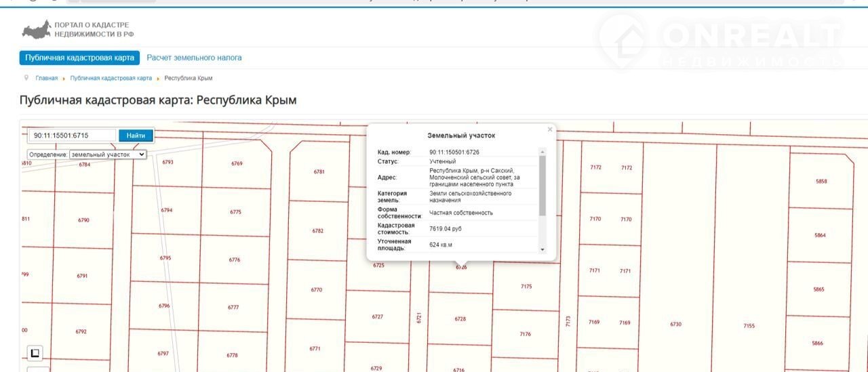Image resolution: width=868 pixels, height=372 pixels.
Task: Click the location pin icon in breadcrumbs
Action: click(x=26, y=78)
